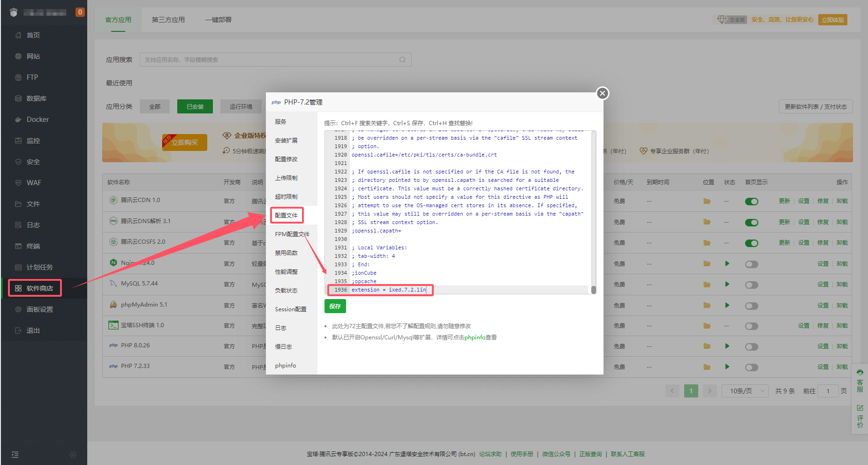Toggle 首页显示 for phpMyAdmin 5.1
868x465 pixels.
[752, 306]
